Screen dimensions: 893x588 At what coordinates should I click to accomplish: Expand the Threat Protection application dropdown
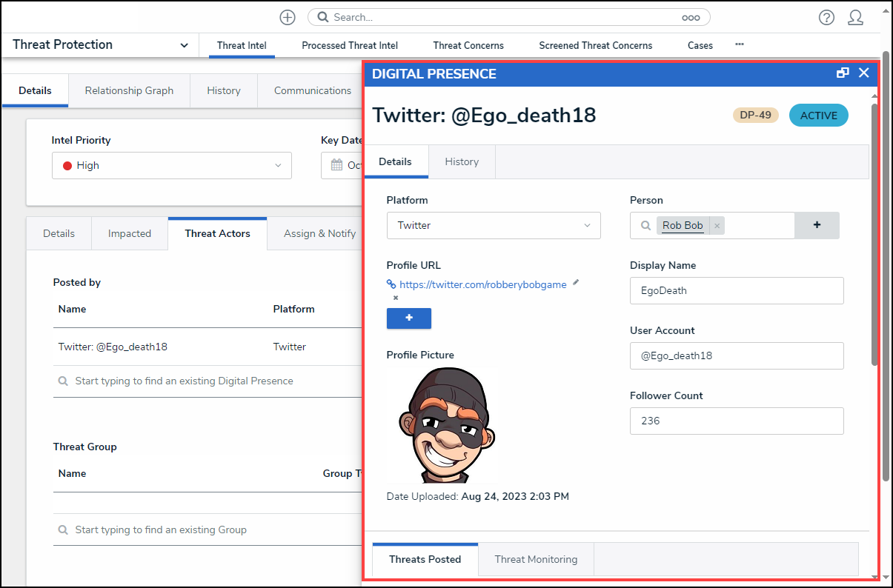[184, 45]
